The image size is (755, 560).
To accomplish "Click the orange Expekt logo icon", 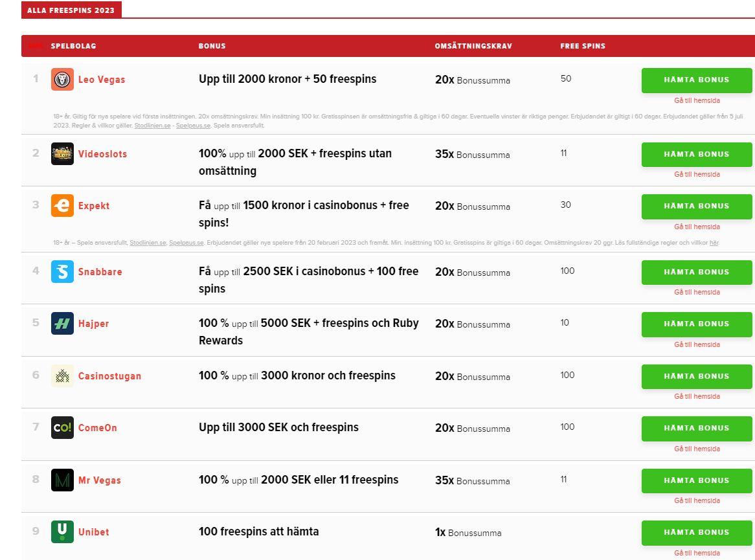I will (62, 206).
